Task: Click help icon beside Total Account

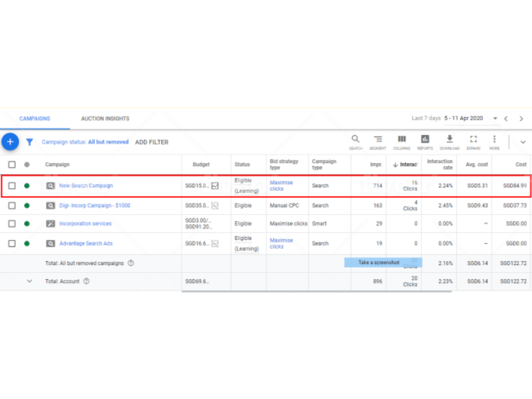Action: pos(86,281)
